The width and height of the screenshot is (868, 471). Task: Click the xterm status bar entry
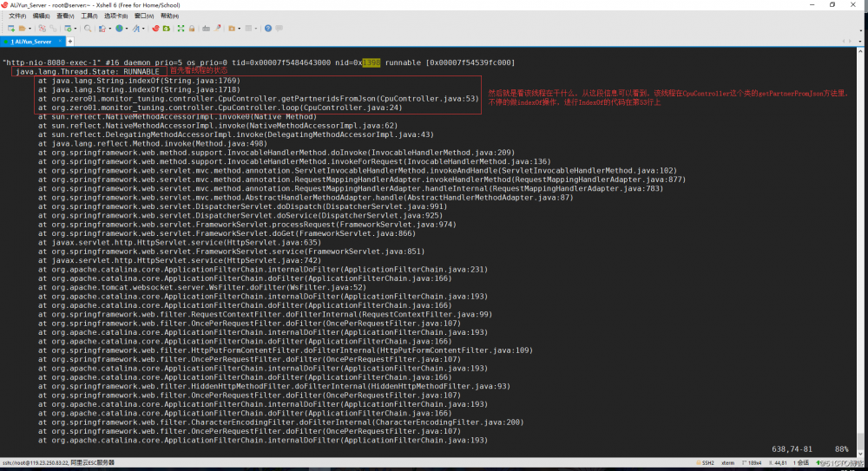pyautogui.click(x=727, y=463)
